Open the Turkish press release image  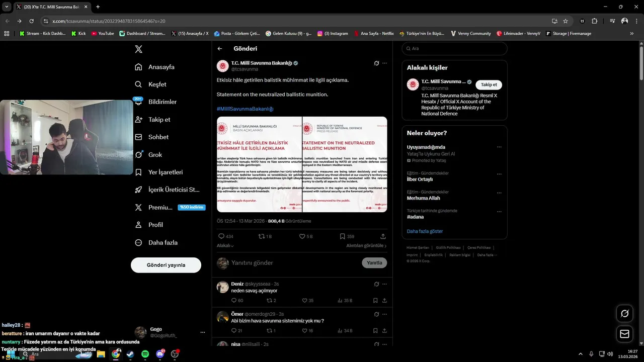pos(259,164)
